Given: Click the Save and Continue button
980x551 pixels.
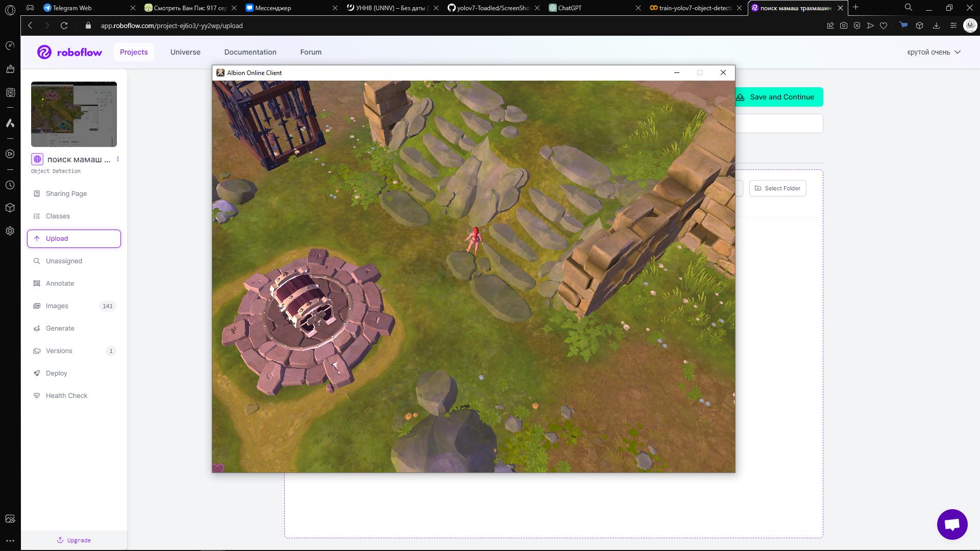Looking at the screenshot, I should (778, 97).
